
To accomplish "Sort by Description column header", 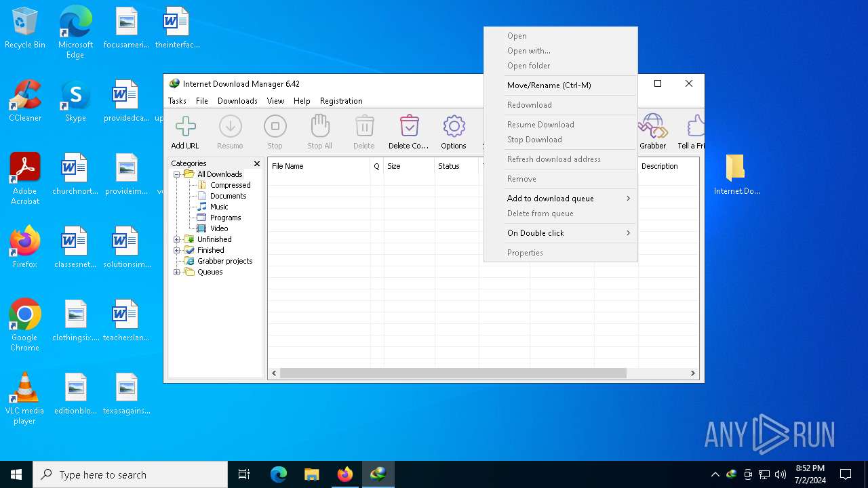I will 668,166.
